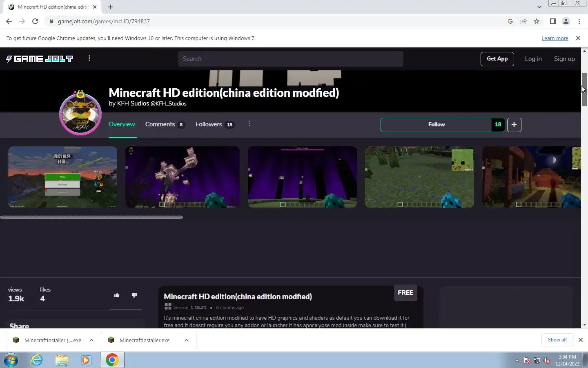The height and width of the screenshot is (368, 588).
Task: Reload the gamejolt.com page
Action: tap(35, 21)
